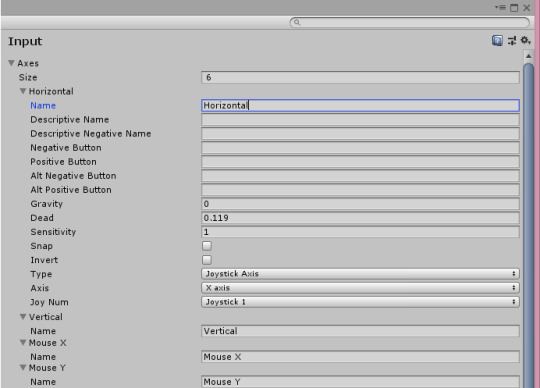Edit the Dead value 0.119
The width and height of the screenshot is (540, 388).
(360, 218)
